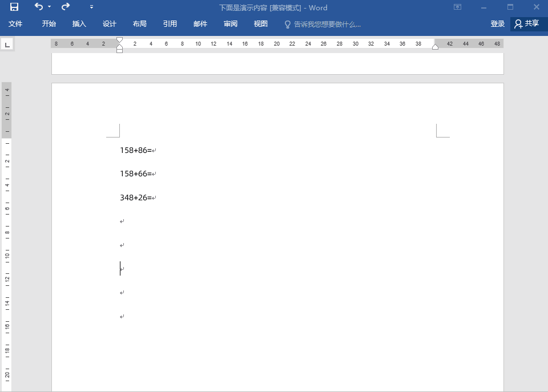Screen dimensions: 548x392
Task: Open the Ribbon Display Options icon
Action: point(457,7)
